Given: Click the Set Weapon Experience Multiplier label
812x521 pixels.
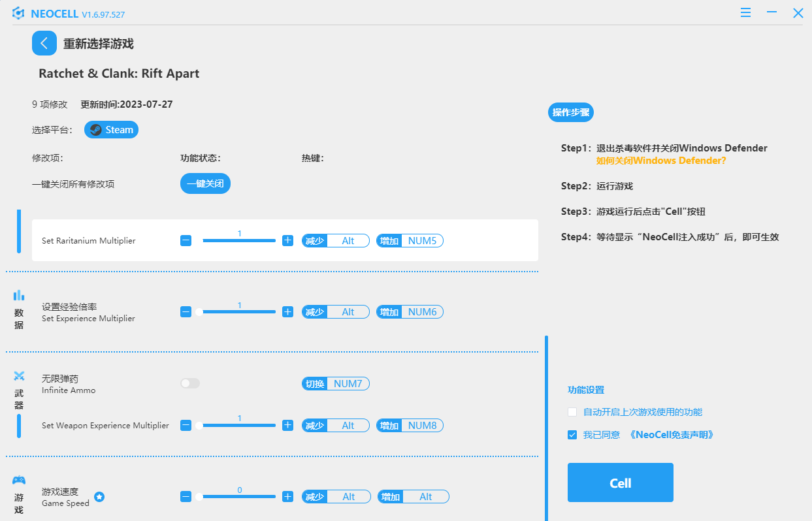Looking at the screenshot, I should pos(105,426).
